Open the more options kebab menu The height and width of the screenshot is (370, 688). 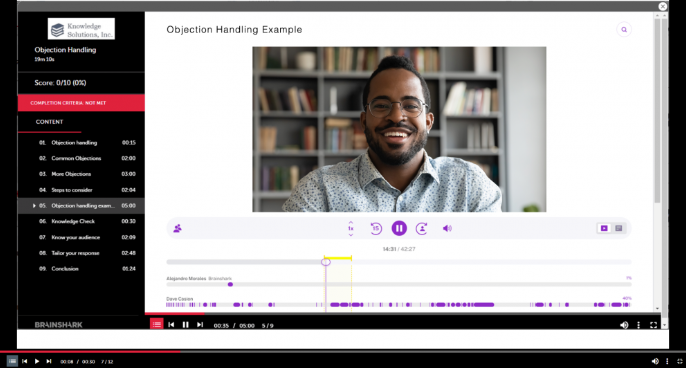coord(638,325)
